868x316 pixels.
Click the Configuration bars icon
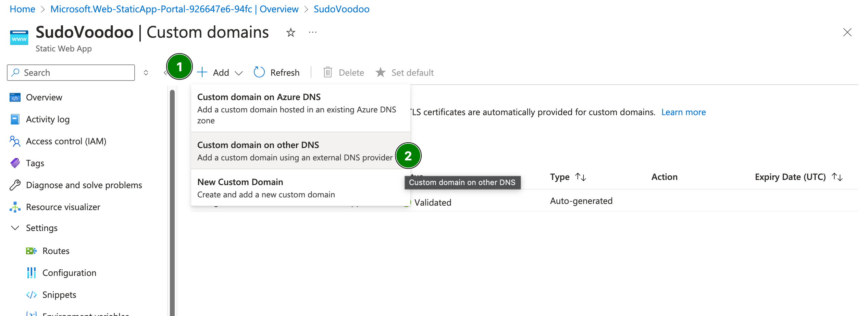32,273
